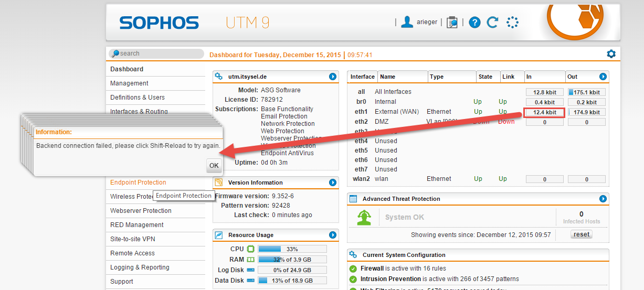The image size is (644, 290).
Task: Expand Resource Usage panel arrow
Action: pyautogui.click(x=332, y=235)
